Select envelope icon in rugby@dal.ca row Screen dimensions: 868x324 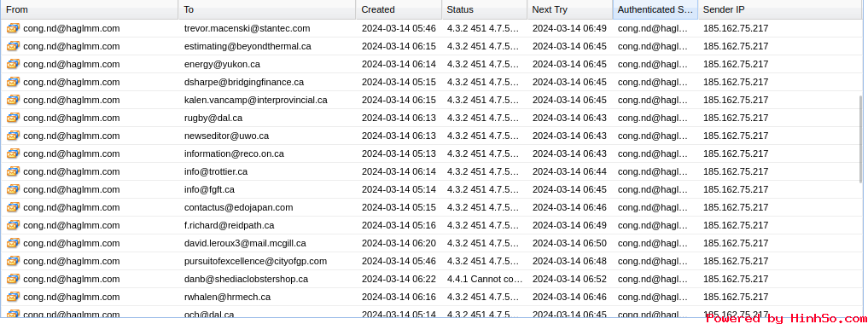click(x=13, y=118)
